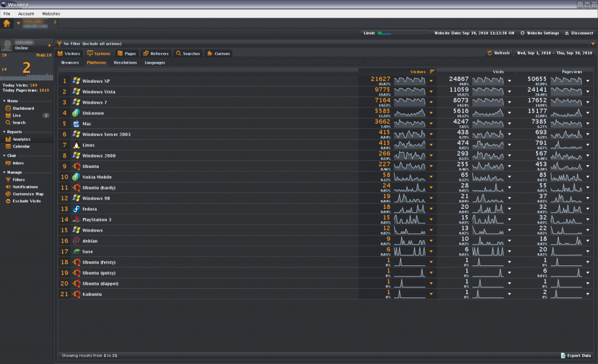
Task: Click the Windows 98 visitors sparkline
Action: (409, 198)
